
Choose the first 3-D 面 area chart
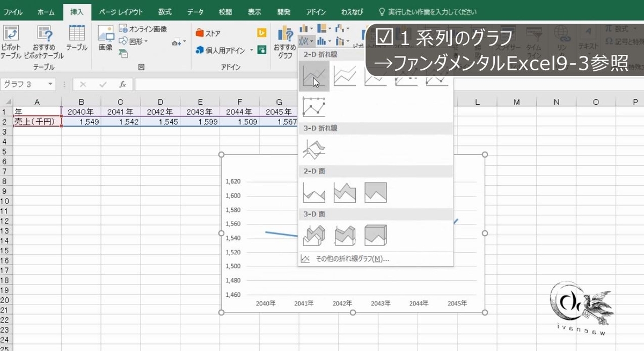pyautogui.click(x=313, y=235)
